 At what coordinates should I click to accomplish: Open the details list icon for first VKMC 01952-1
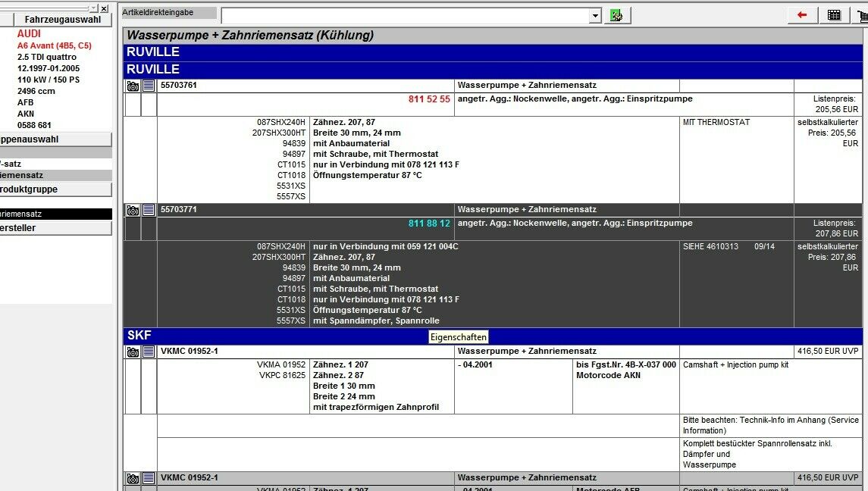[149, 352]
